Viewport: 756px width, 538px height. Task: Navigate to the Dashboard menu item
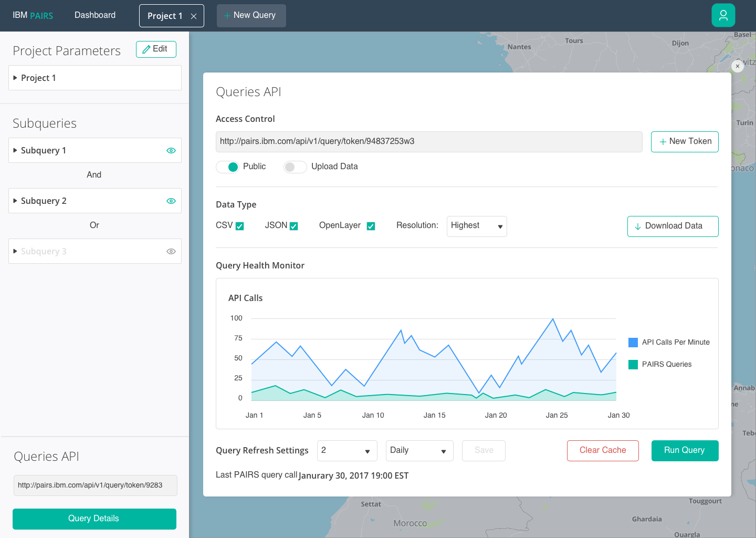(x=95, y=15)
